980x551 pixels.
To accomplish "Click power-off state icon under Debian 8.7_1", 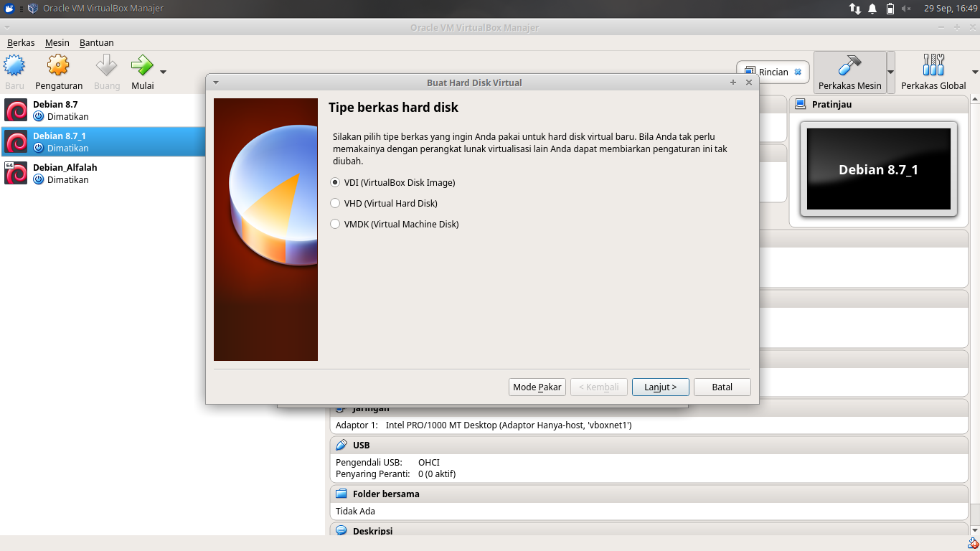I will tap(39, 148).
